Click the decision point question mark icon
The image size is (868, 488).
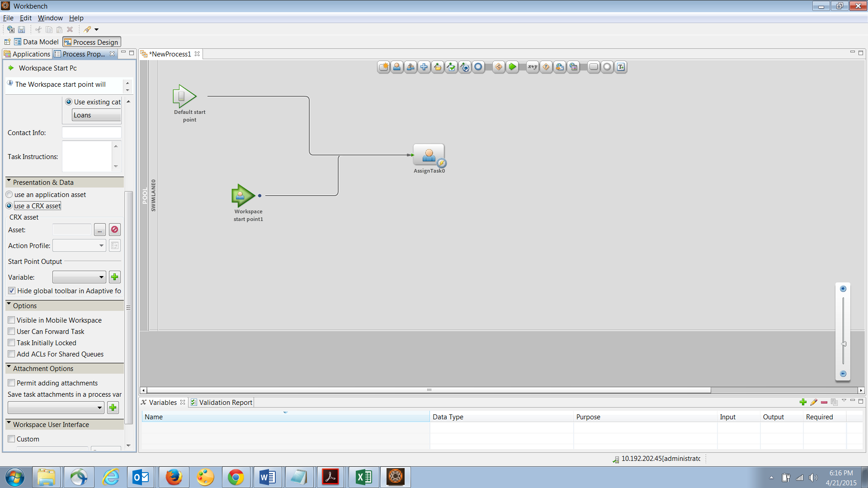(546, 67)
